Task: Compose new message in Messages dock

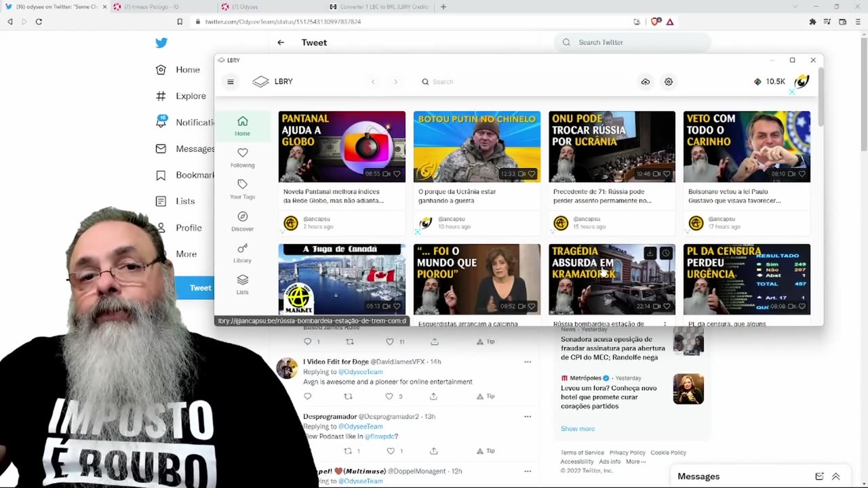Action: pos(819,476)
